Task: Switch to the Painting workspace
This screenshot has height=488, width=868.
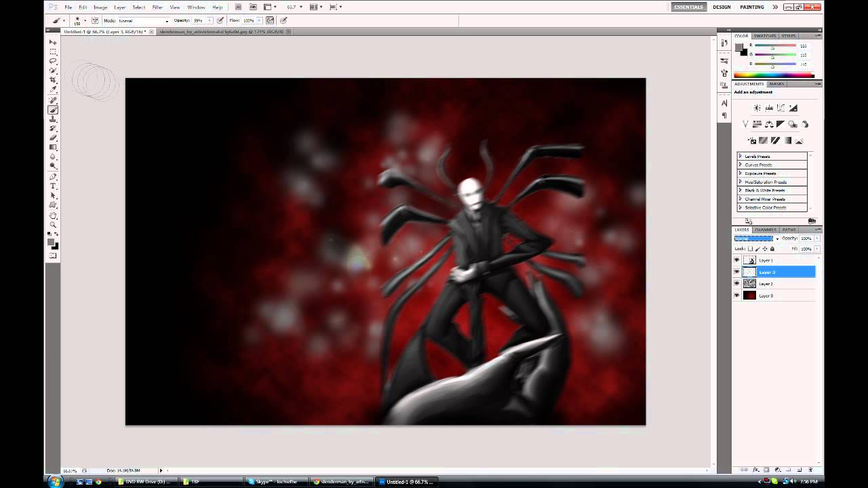Action: click(752, 7)
